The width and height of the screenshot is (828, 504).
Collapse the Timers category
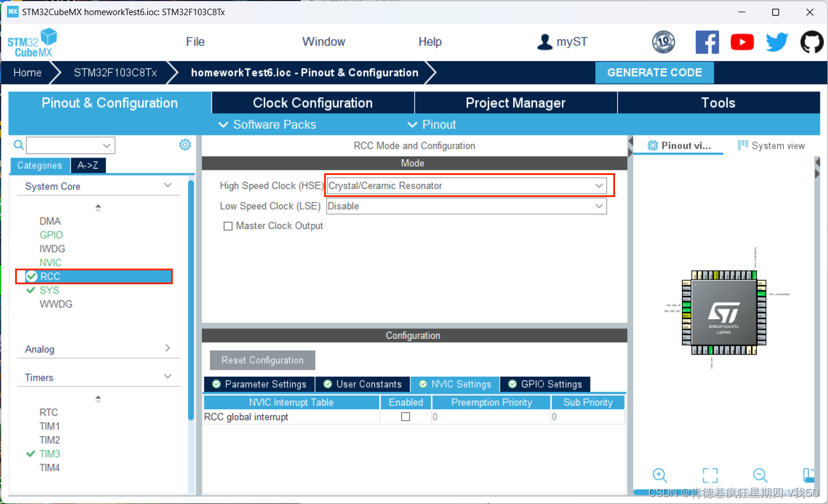tap(168, 377)
